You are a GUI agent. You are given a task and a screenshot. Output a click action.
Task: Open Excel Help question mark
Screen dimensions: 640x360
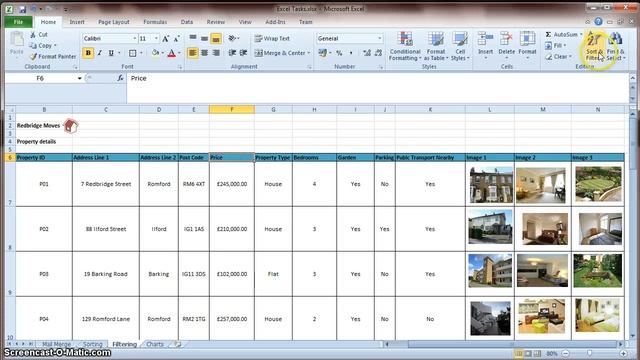point(598,22)
